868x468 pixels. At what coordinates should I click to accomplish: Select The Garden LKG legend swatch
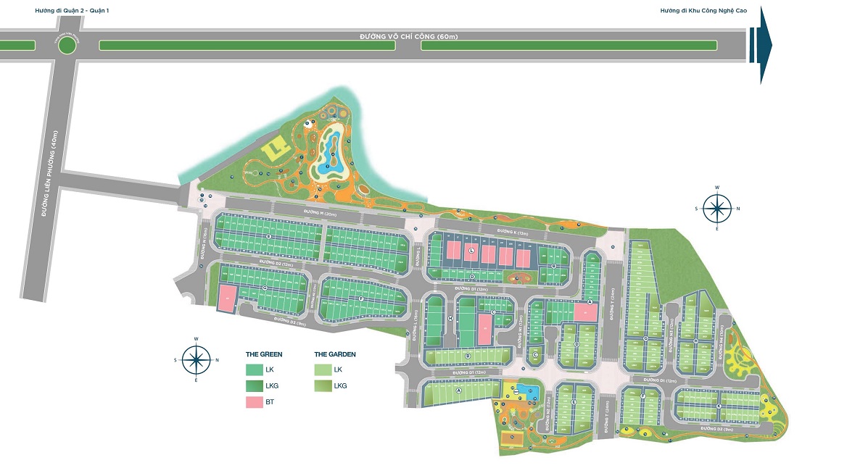coord(323,386)
